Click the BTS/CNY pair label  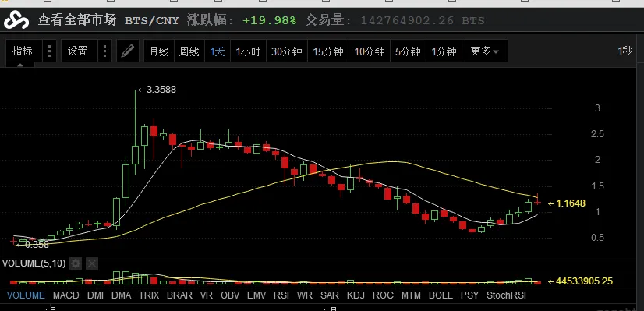152,20
